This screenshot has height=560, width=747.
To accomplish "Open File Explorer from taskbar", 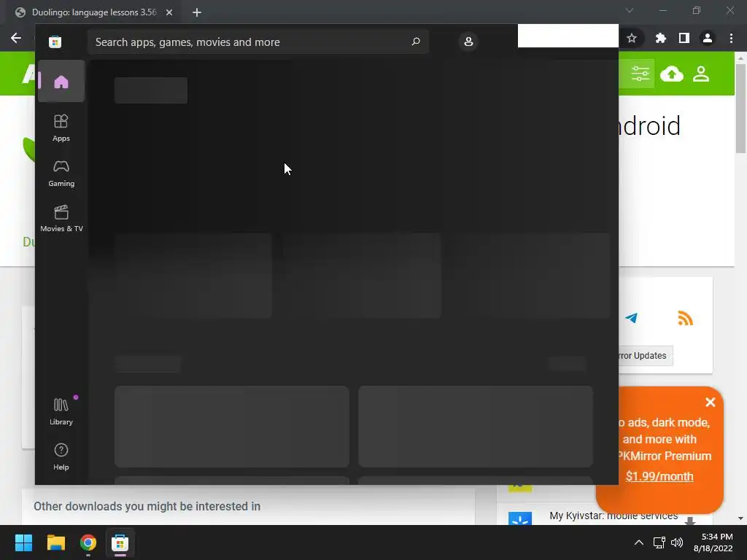I will click(55, 542).
